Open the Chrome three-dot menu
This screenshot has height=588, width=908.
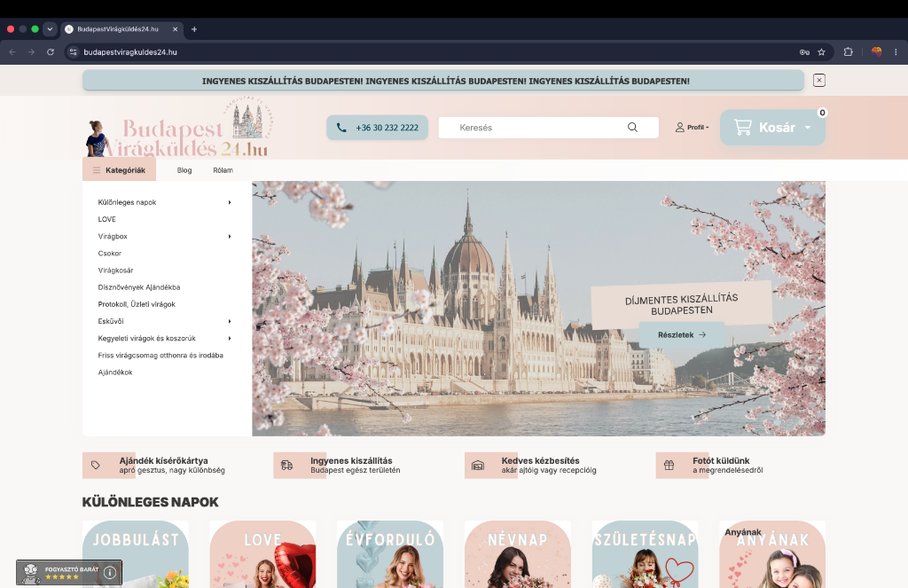point(896,52)
